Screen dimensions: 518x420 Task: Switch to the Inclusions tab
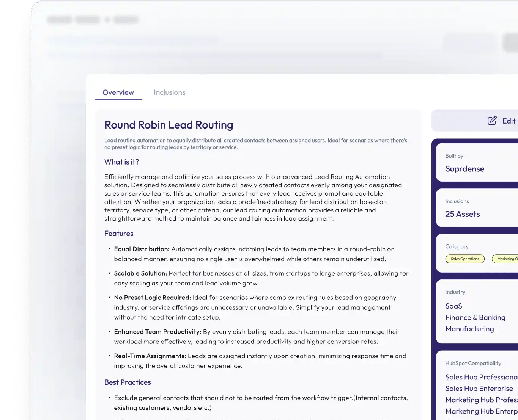(x=170, y=92)
